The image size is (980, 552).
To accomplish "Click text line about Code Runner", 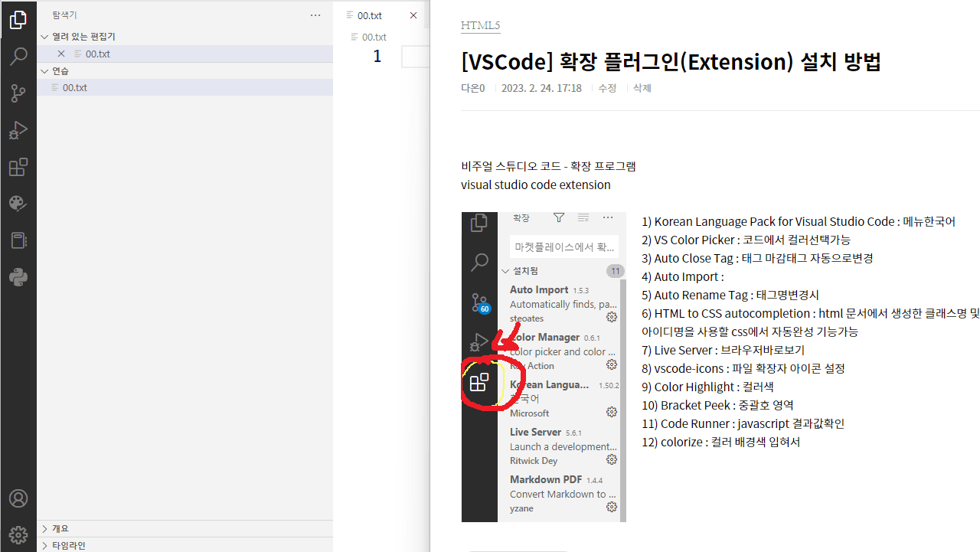I will click(743, 424).
